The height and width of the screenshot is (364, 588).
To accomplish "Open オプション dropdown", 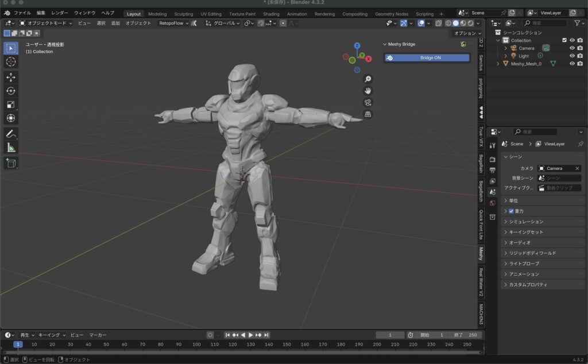I will 467,33.
